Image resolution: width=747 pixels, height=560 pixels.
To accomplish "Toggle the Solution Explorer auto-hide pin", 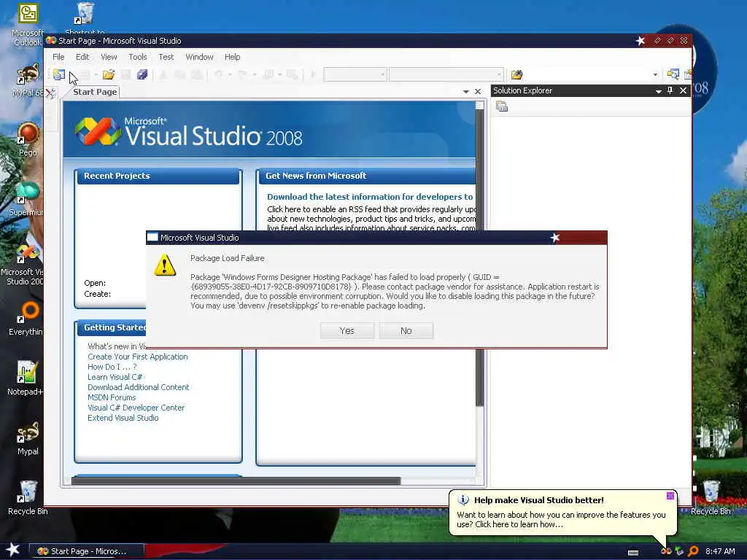I will click(670, 90).
